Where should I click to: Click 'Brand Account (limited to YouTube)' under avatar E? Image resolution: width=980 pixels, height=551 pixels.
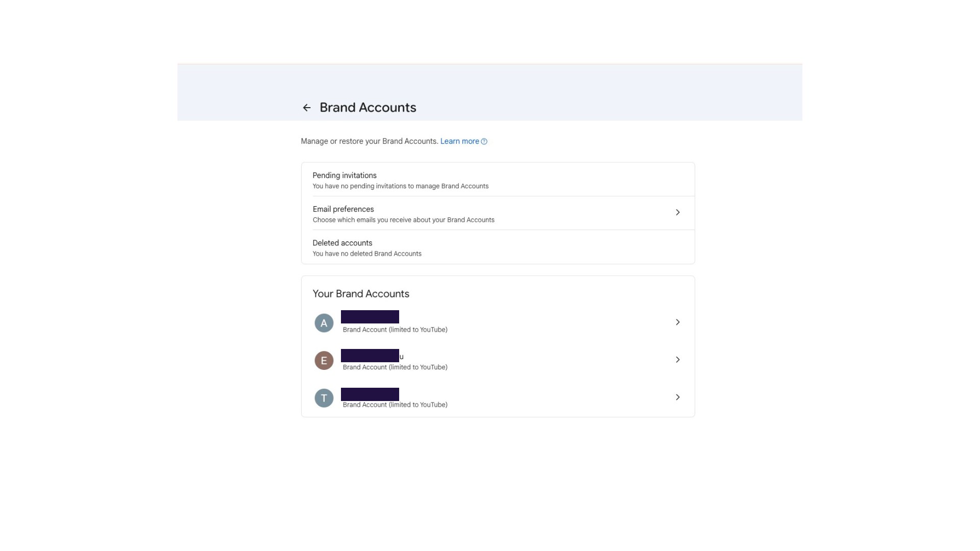pos(395,367)
